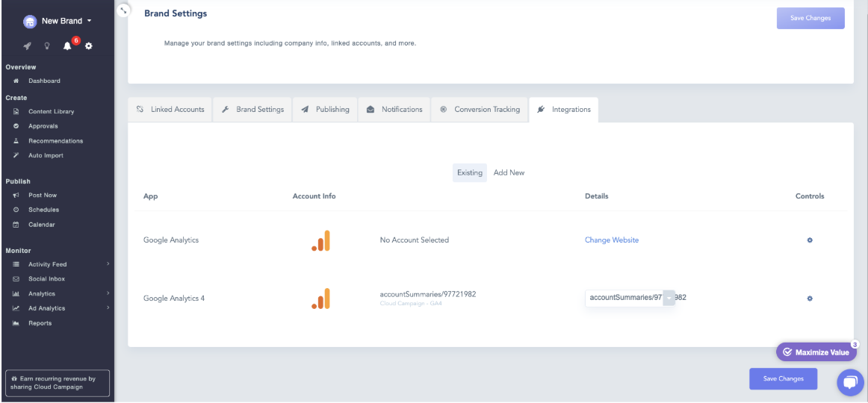868x403 pixels.
Task: Open the Conversion Tracking tab
Action: click(x=480, y=109)
